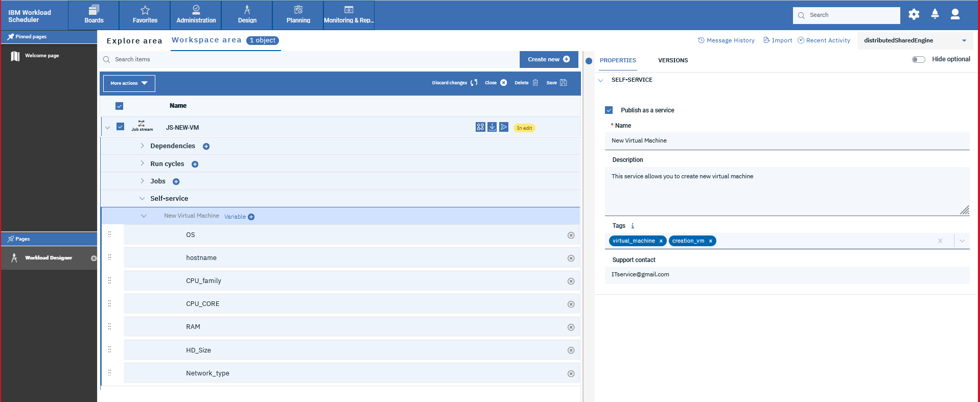Click the download icon on JS-NEW-VM row

[x=492, y=127]
